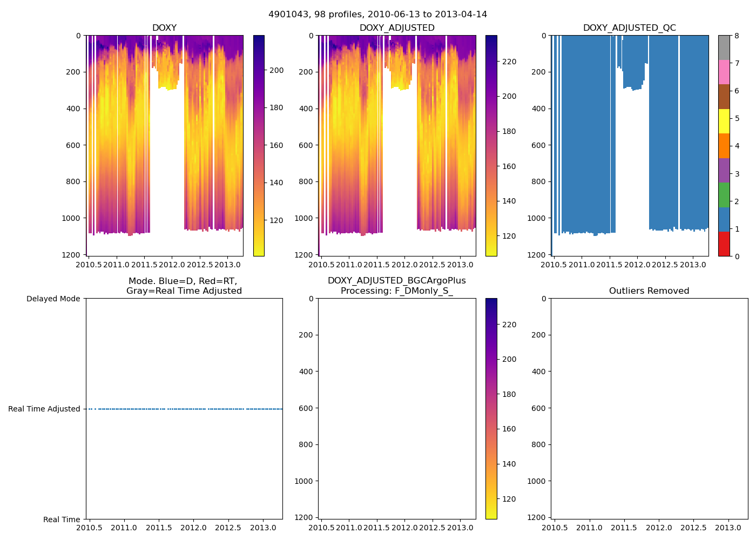Select the DOXY_ADJUSTED plot title
756x540 pixels.
(x=397, y=28)
